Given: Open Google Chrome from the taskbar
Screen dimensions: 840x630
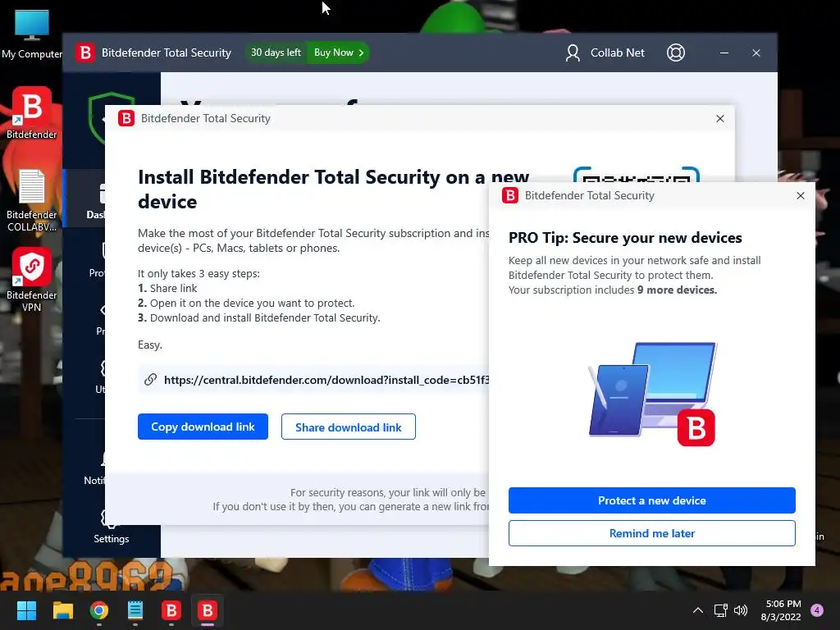Looking at the screenshot, I should click(x=99, y=610).
